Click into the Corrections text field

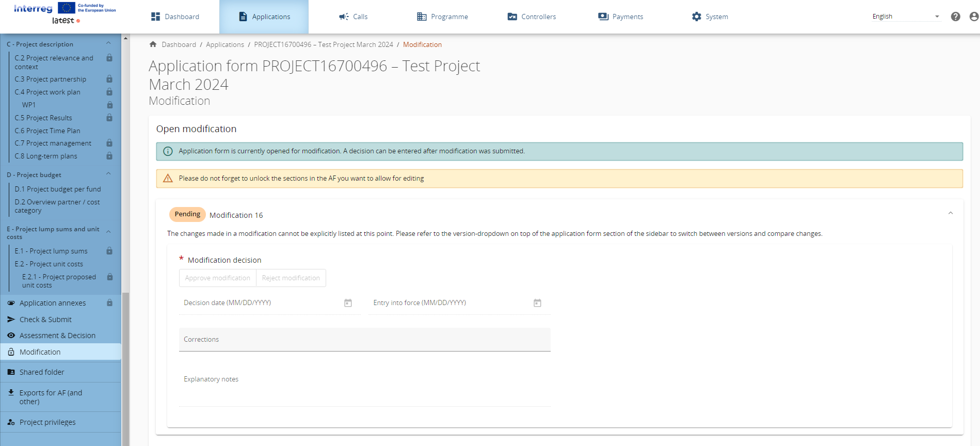[x=364, y=340]
